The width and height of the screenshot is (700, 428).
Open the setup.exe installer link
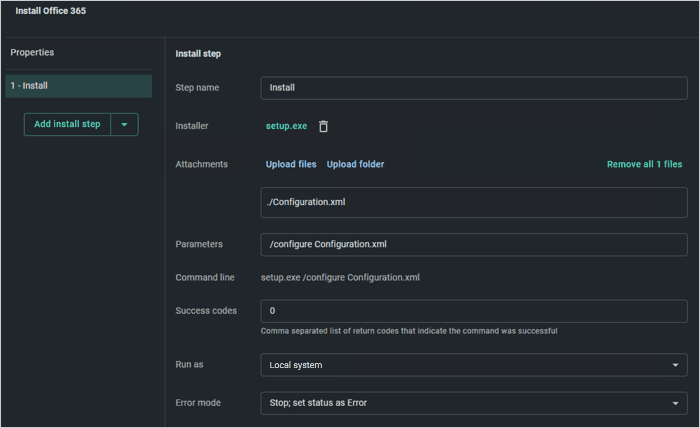pyautogui.click(x=287, y=126)
